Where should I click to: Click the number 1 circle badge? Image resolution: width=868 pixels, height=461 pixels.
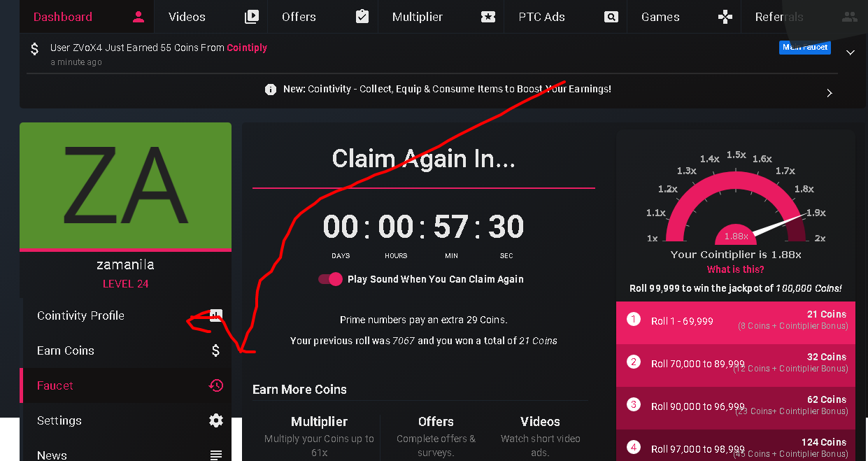click(x=634, y=319)
